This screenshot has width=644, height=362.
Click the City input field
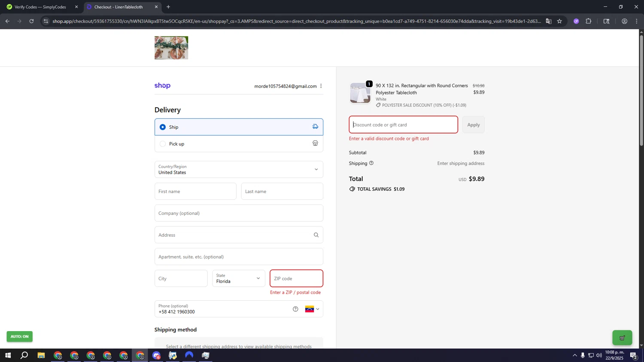pyautogui.click(x=181, y=278)
